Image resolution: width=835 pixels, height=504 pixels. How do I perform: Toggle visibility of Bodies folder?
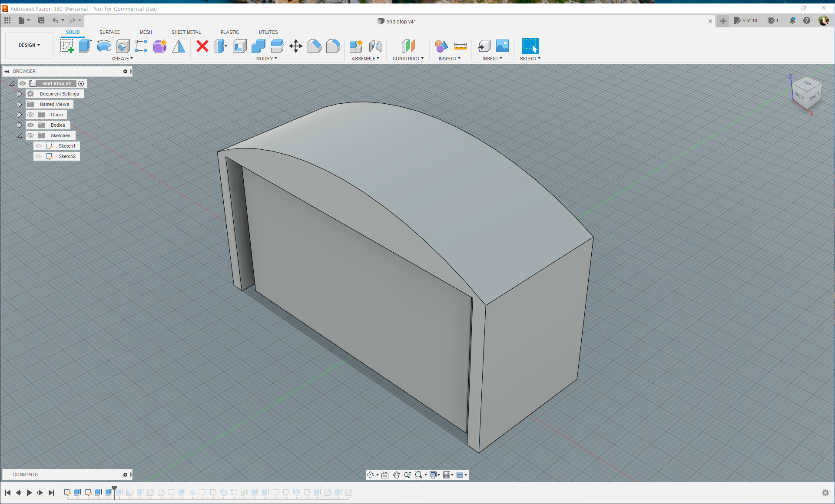coord(30,125)
